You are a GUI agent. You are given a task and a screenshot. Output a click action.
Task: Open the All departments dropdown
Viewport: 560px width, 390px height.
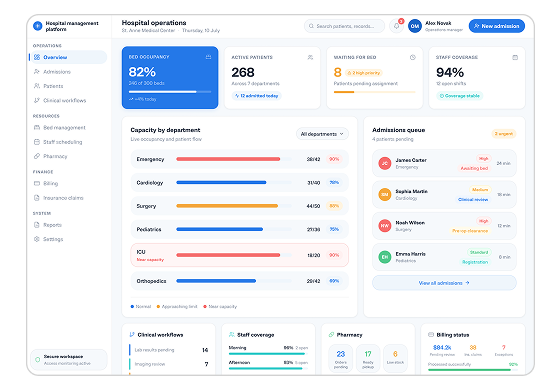coord(322,134)
